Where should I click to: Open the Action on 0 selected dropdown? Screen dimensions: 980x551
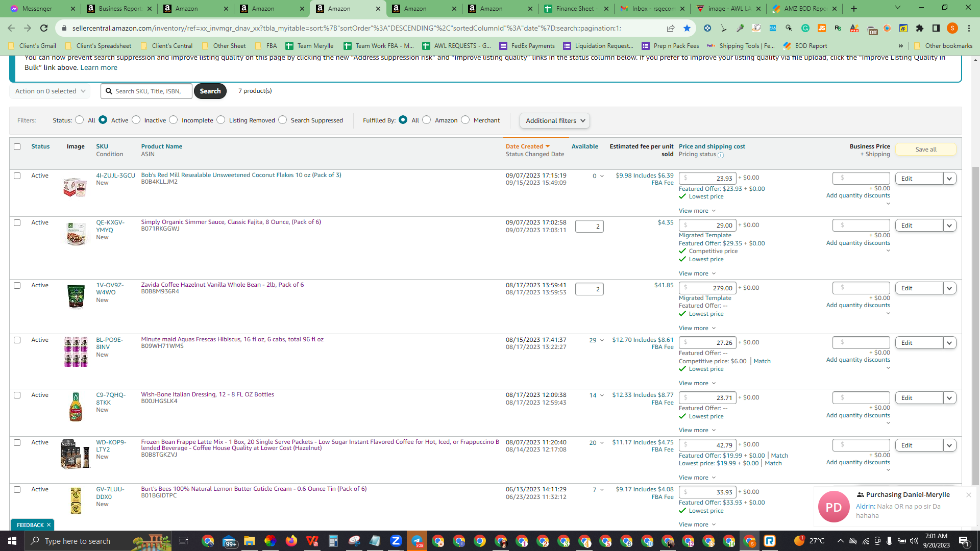point(50,91)
